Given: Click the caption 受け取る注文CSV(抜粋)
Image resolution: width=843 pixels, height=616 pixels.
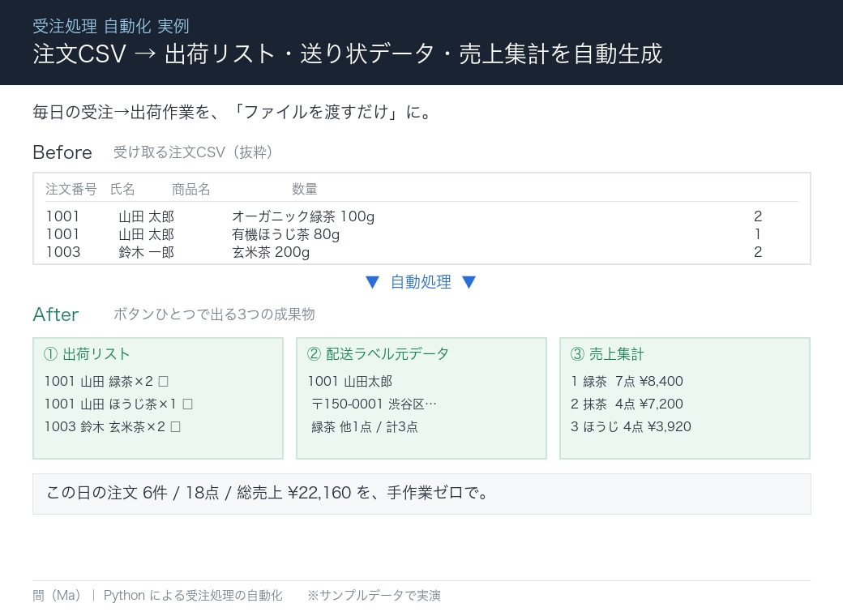Looking at the screenshot, I should coord(192,152).
